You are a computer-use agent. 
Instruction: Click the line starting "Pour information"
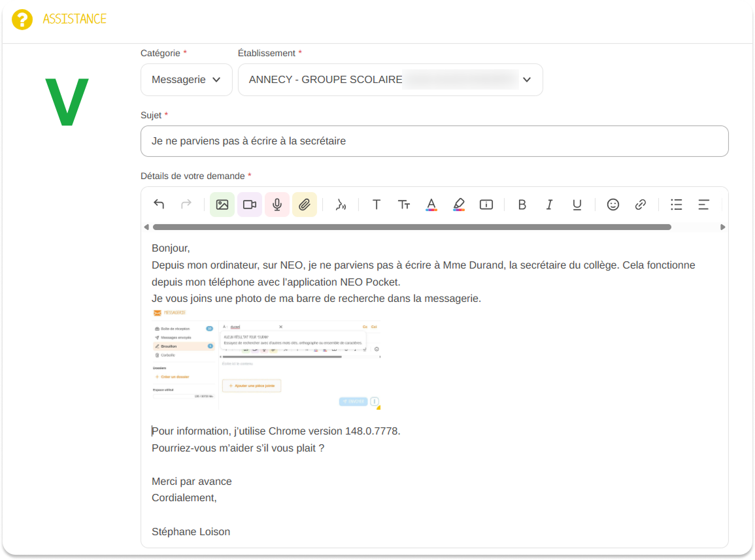(276, 431)
